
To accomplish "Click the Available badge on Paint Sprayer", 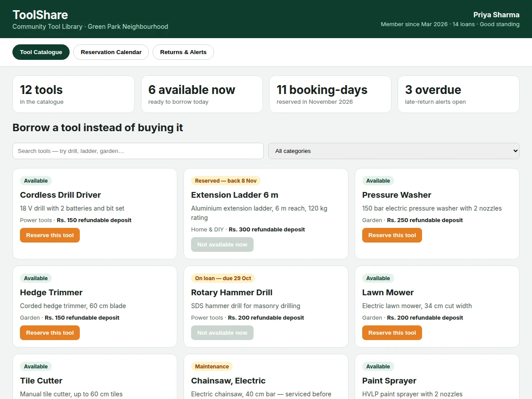I will 378,366.
